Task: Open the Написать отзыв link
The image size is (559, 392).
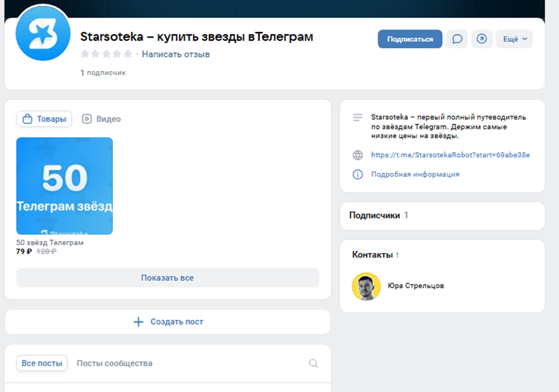Action: (x=176, y=55)
